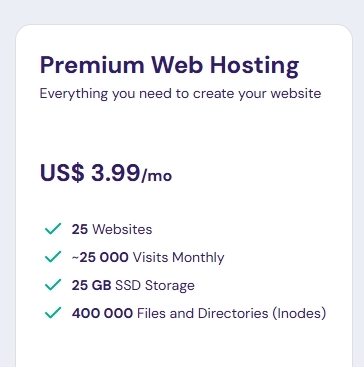
Task: Click the Websites feature label
Action: (x=122, y=229)
